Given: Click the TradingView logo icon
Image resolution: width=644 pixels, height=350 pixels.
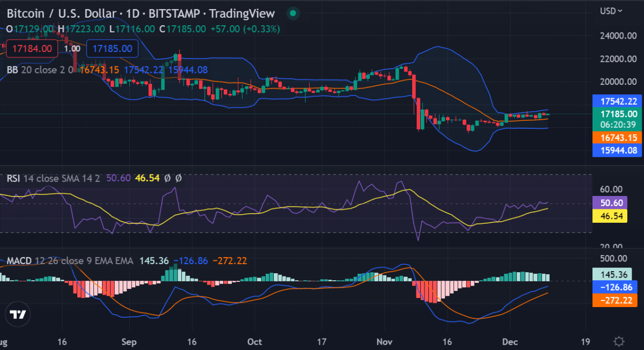Looking at the screenshot, I should click(x=19, y=315).
